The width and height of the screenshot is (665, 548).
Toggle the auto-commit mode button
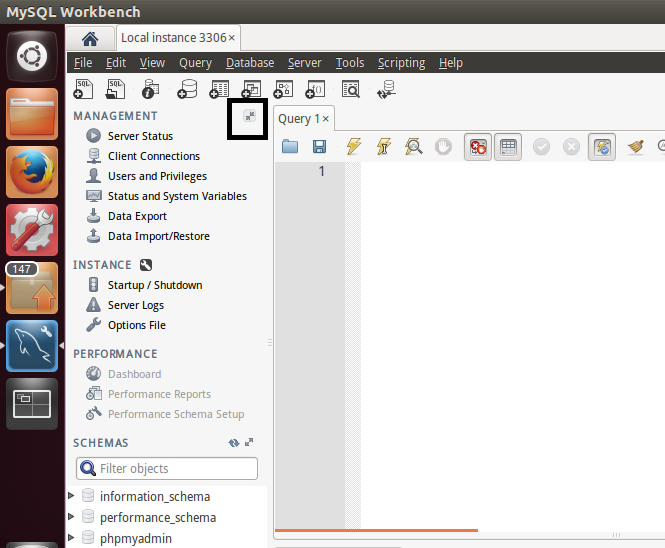point(602,147)
